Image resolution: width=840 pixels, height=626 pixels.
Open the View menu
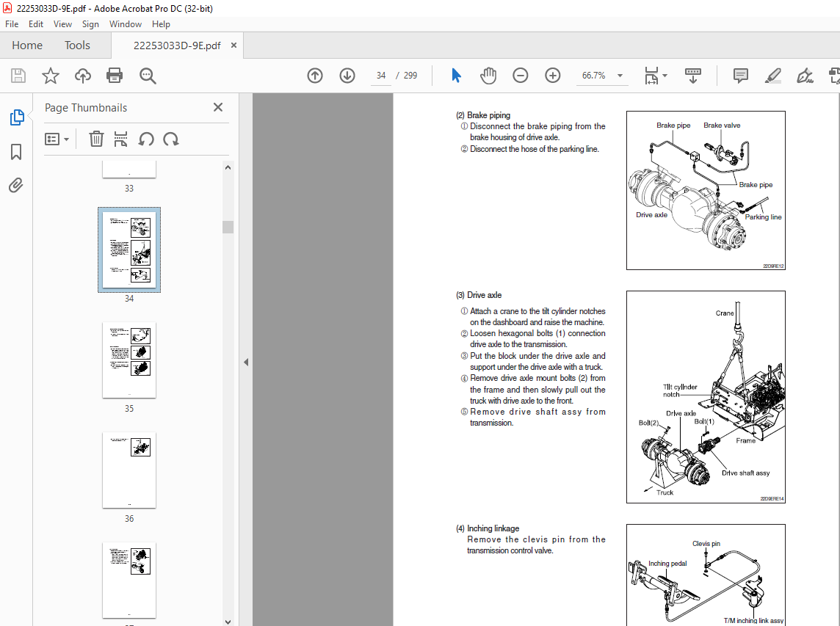(62, 24)
